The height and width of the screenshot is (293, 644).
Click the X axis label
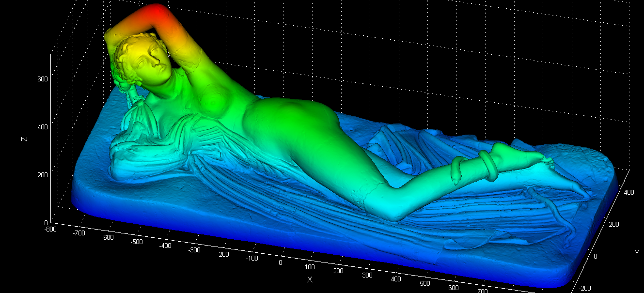[310, 279]
